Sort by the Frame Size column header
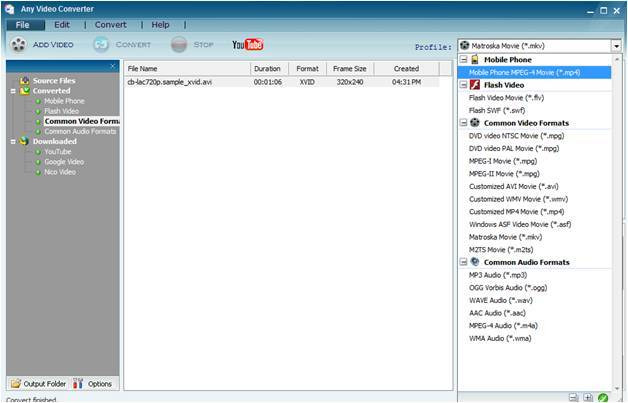Screen dimensions: 628x403 (x=350, y=69)
